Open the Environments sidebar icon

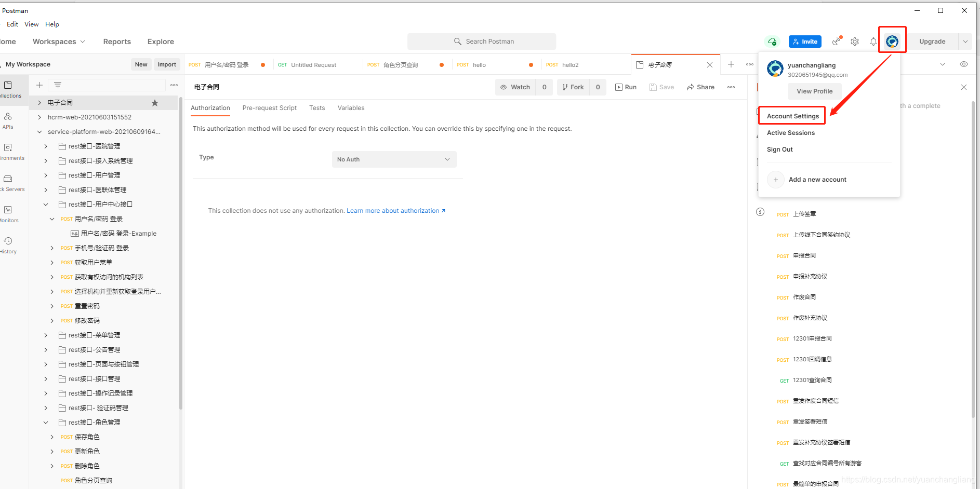click(x=8, y=147)
